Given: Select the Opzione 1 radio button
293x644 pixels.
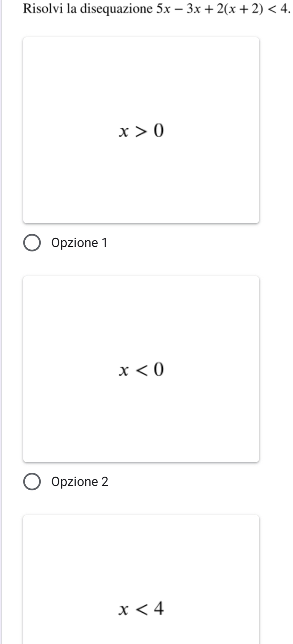Looking at the screenshot, I should [x=32, y=243].
